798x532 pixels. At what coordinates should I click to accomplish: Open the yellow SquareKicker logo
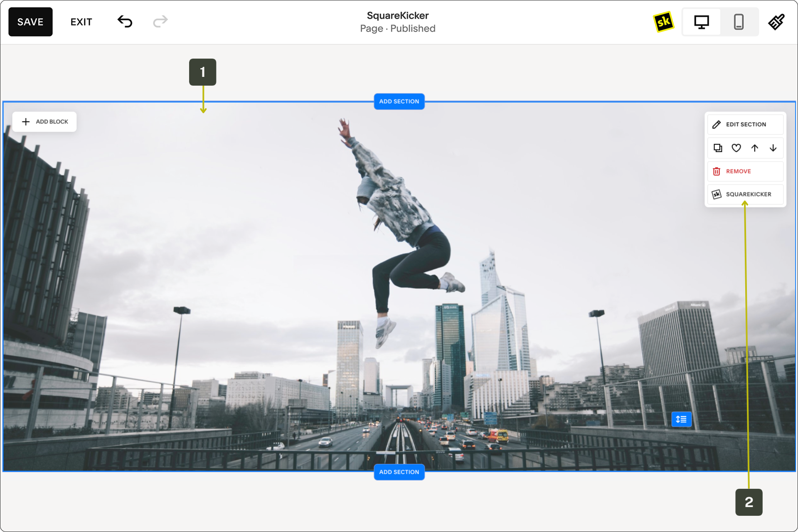pyautogui.click(x=663, y=22)
